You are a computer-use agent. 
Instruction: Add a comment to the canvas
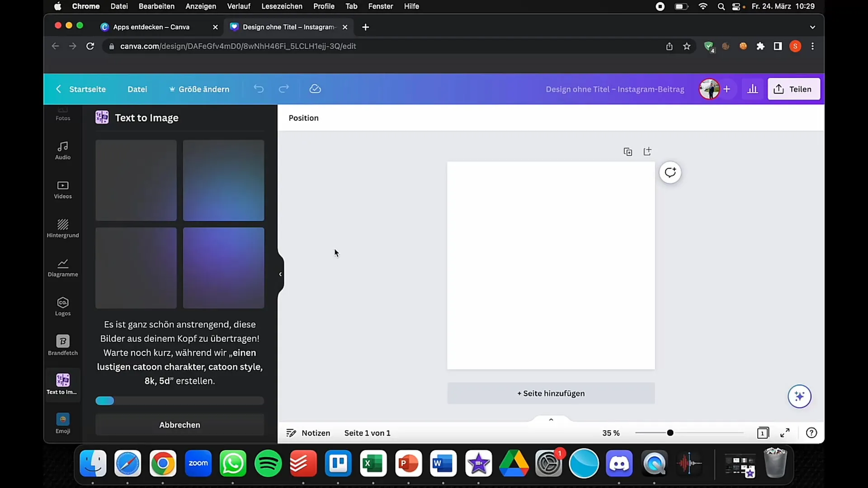coord(670,173)
